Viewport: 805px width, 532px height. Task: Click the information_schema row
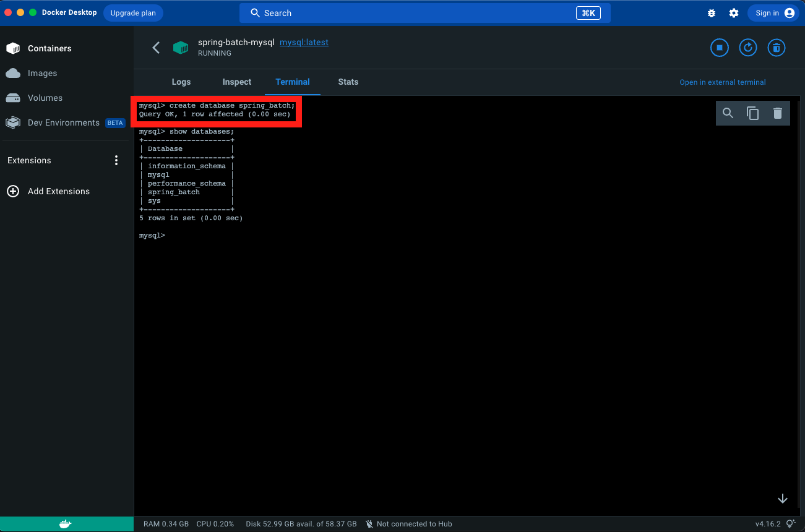tap(186, 166)
